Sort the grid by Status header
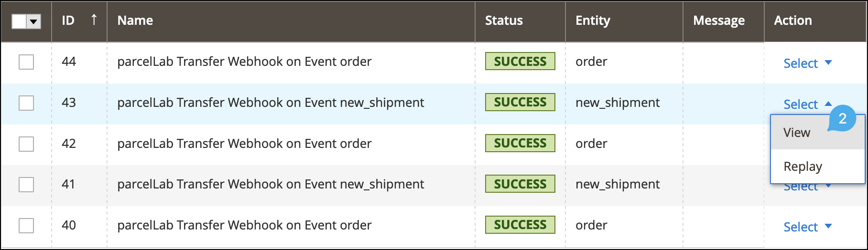The width and height of the screenshot is (868, 250). 504,21
